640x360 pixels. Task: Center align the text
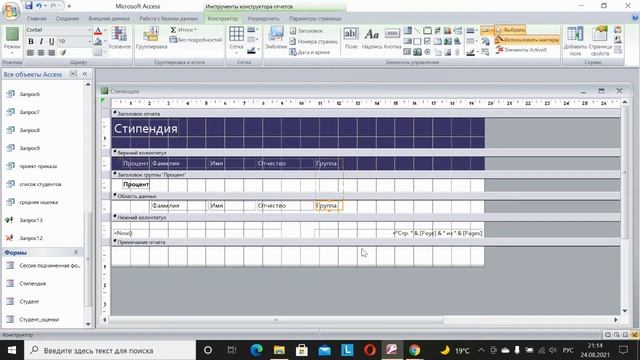pos(41,53)
